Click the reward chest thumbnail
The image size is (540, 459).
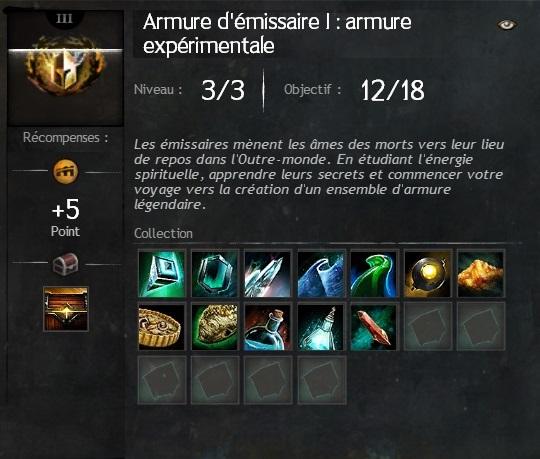tap(66, 309)
